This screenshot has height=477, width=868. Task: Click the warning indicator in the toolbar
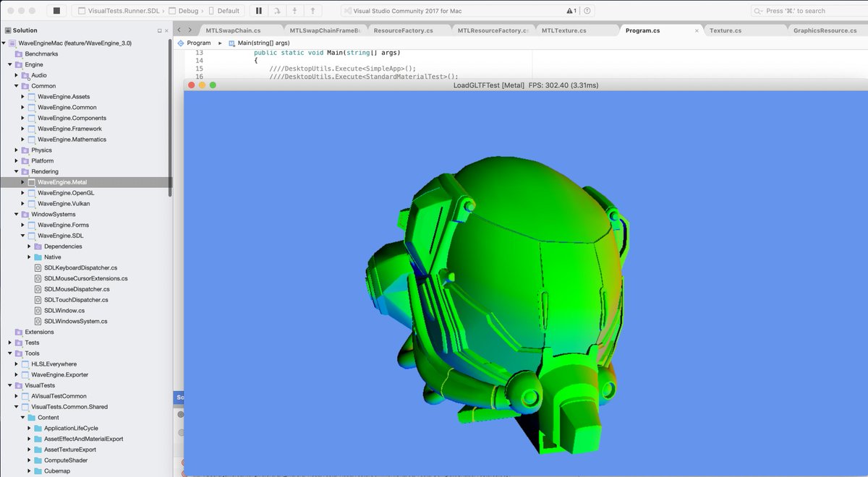coord(569,10)
